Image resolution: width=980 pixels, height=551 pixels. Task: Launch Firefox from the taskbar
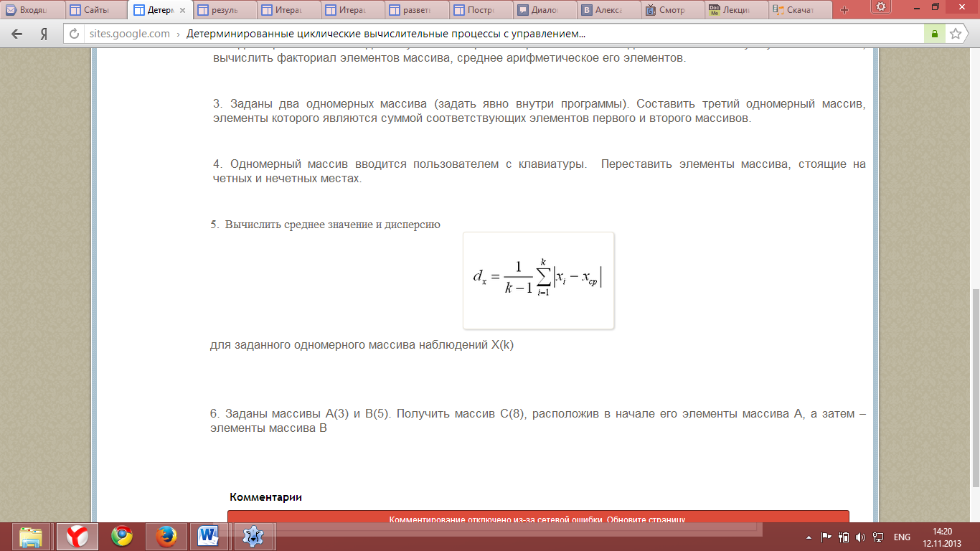(x=166, y=536)
